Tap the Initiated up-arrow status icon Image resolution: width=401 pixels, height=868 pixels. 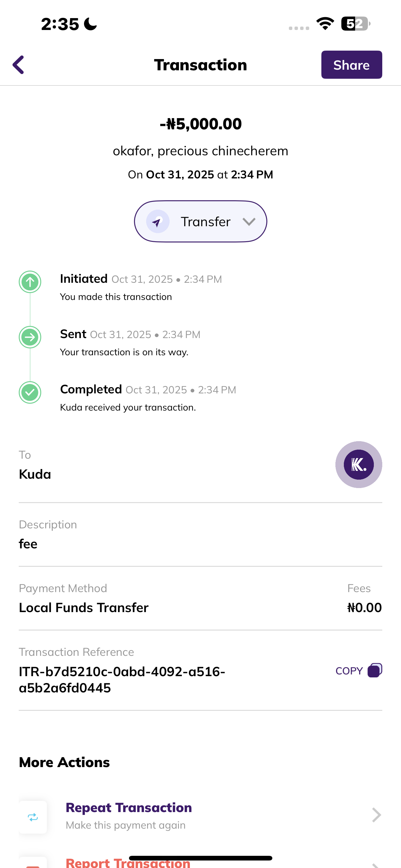(x=30, y=282)
